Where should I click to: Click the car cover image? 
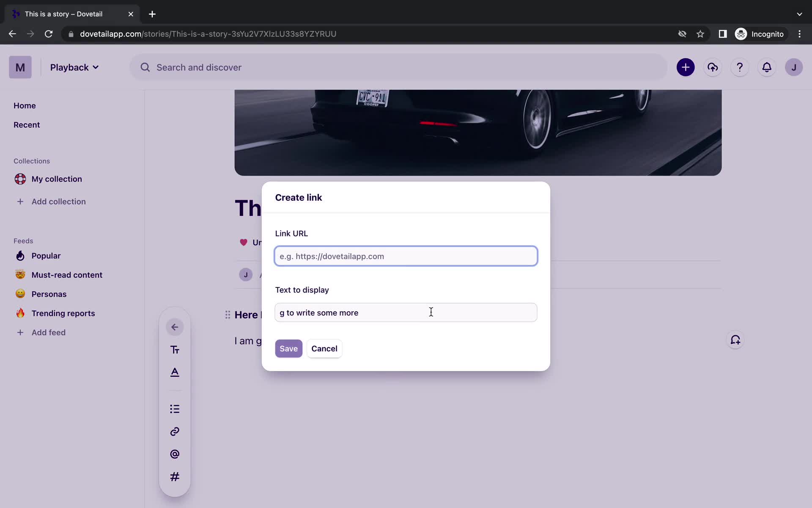478,133
